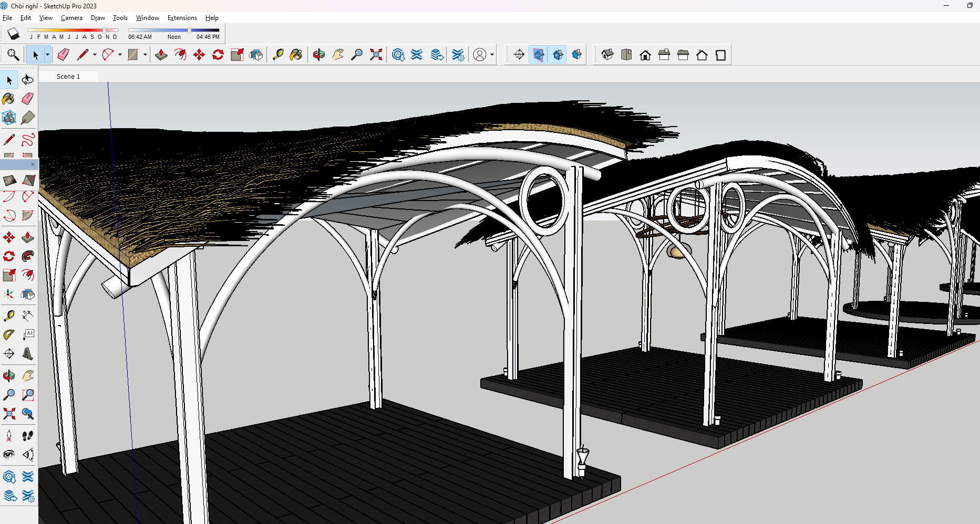This screenshot has width=980, height=524.
Task: Select the Pan hand tool in top toolbar
Action: click(338, 55)
